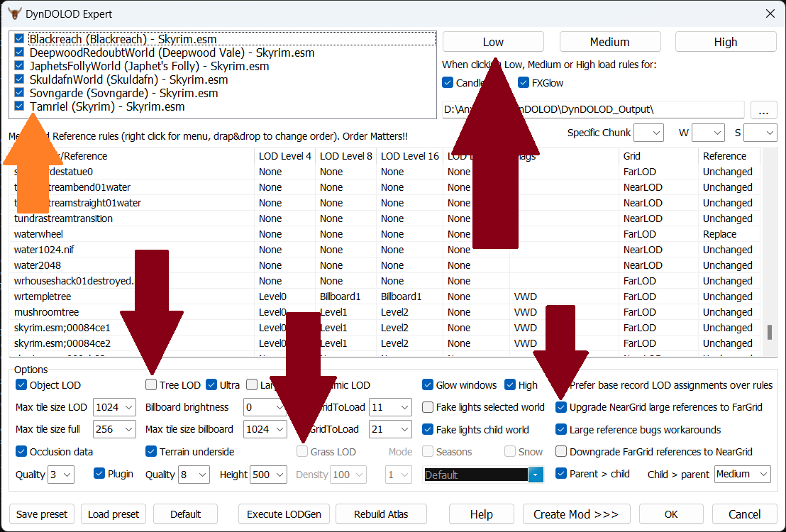Uncheck Tamriel (Skyrim) worldspace checkbox
786x532 pixels.
pyautogui.click(x=19, y=106)
